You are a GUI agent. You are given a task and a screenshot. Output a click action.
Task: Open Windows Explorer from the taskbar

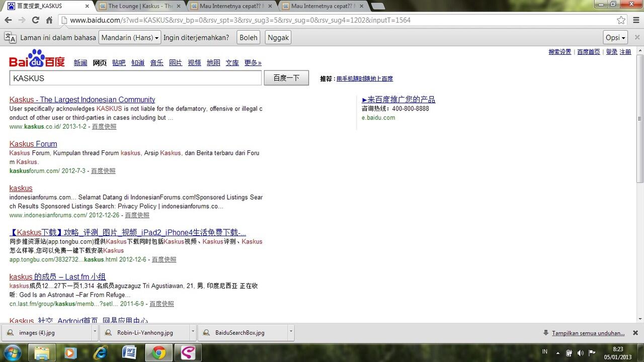click(42, 353)
